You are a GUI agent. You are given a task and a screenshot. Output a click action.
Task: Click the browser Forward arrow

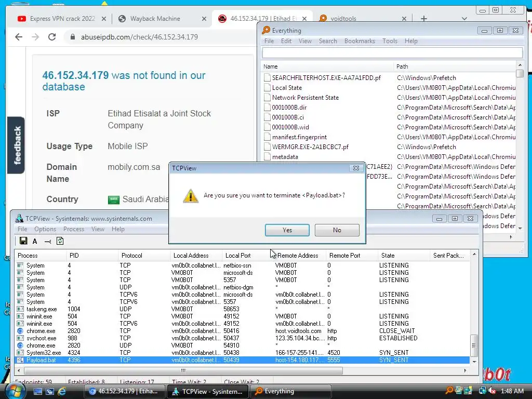point(35,37)
